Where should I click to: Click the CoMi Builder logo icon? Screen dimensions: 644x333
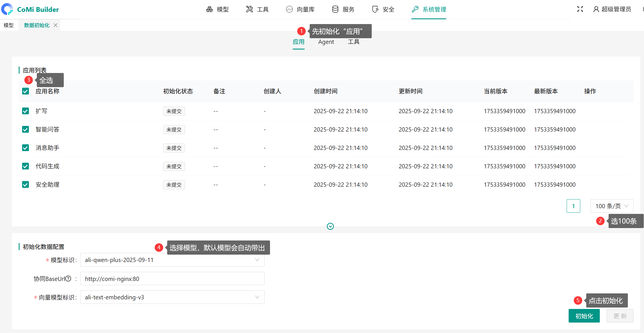[7, 9]
